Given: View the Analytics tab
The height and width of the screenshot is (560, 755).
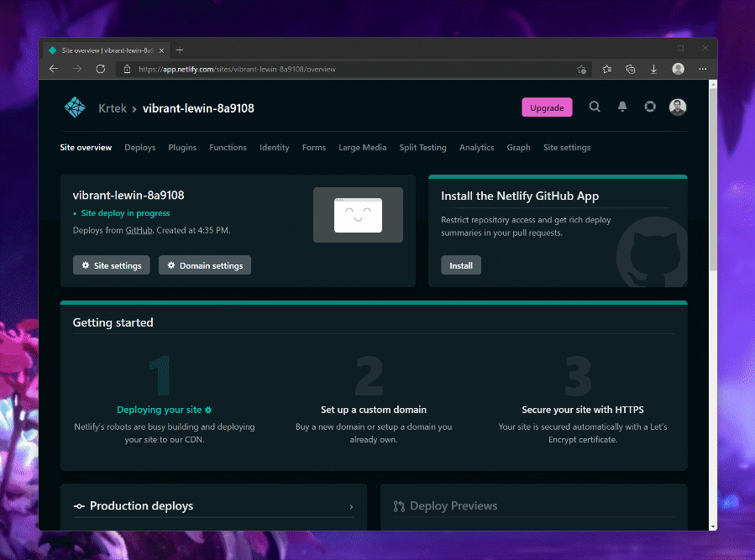Looking at the screenshot, I should (x=476, y=147).
